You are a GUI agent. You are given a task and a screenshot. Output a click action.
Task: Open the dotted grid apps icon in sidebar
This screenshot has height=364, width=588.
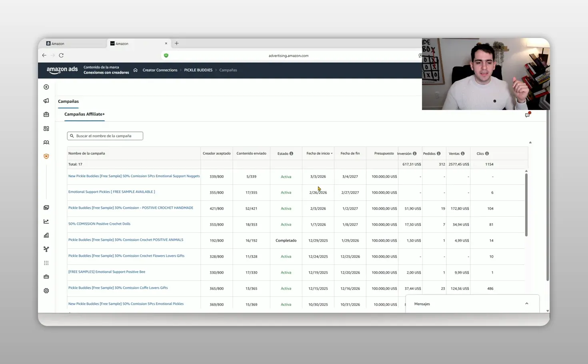coord(46,263)
